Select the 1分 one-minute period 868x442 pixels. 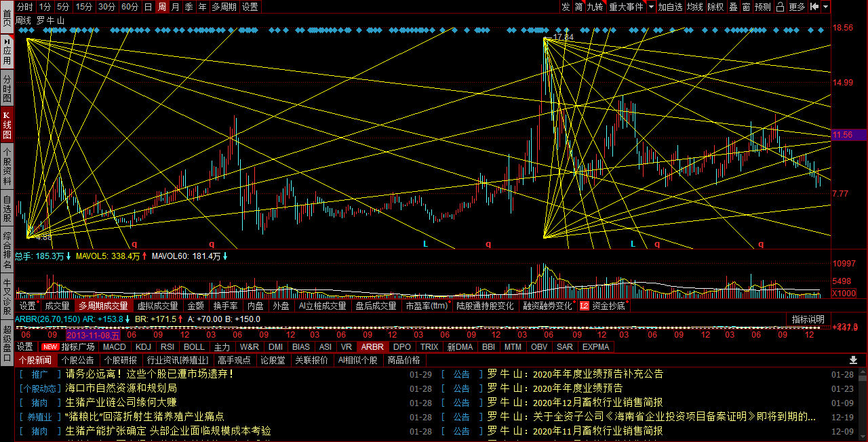45,7
